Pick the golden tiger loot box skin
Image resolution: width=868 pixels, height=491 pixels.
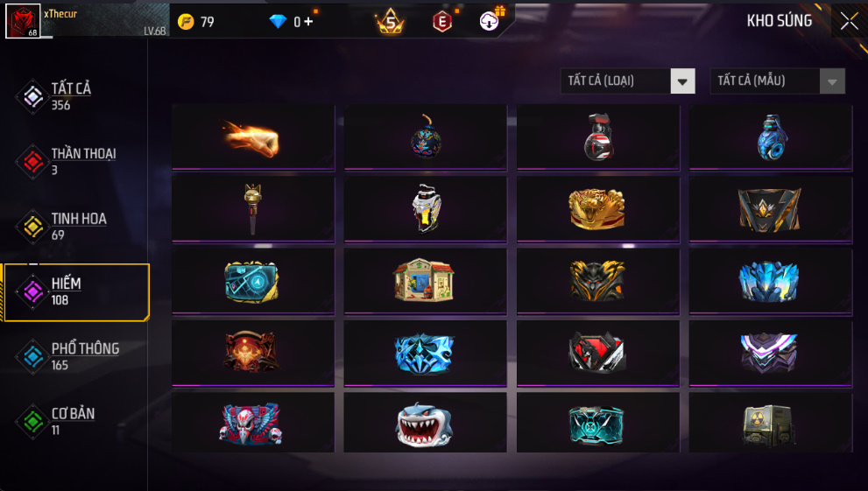(598, 208)
